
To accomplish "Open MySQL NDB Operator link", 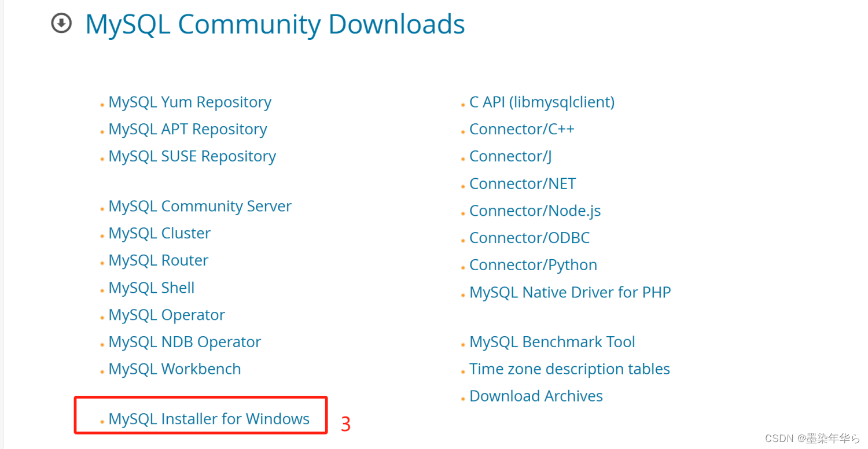I will pos(185,342).
